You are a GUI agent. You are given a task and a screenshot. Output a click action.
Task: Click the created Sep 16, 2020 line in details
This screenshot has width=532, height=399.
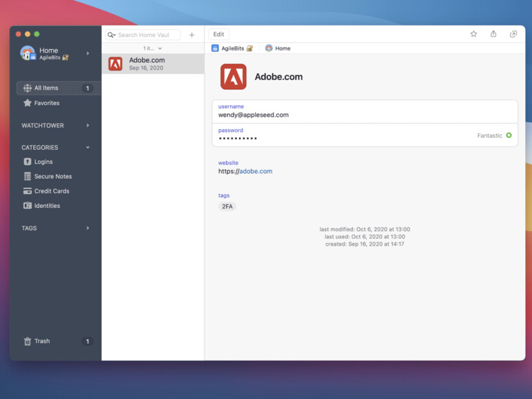coord(365,244)
